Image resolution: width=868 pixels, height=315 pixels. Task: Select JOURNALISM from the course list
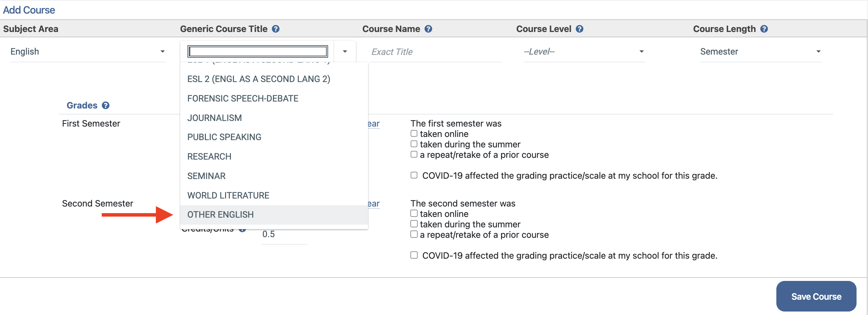[x=215, y=118]
